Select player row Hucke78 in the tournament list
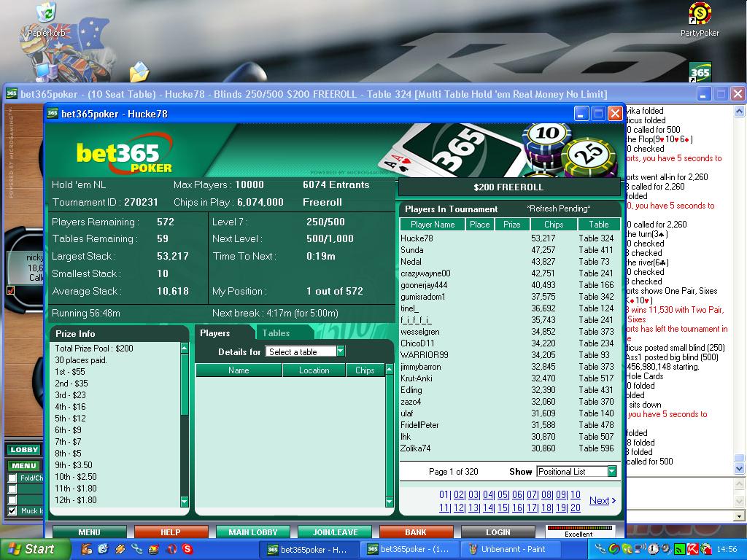The image size is (747, 560). pyautogui.click(x=510, y=238)
